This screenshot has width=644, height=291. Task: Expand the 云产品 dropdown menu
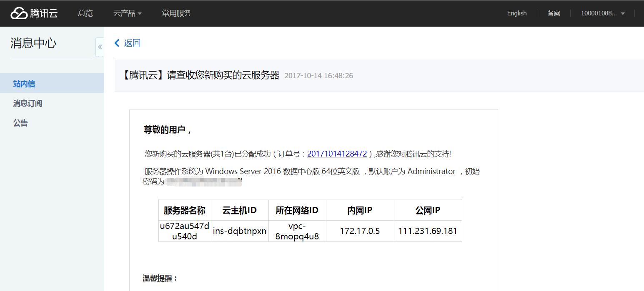(128, 13)
